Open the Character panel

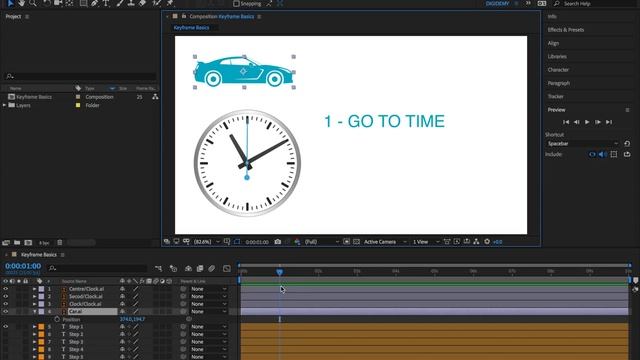(x=558, y=70)
